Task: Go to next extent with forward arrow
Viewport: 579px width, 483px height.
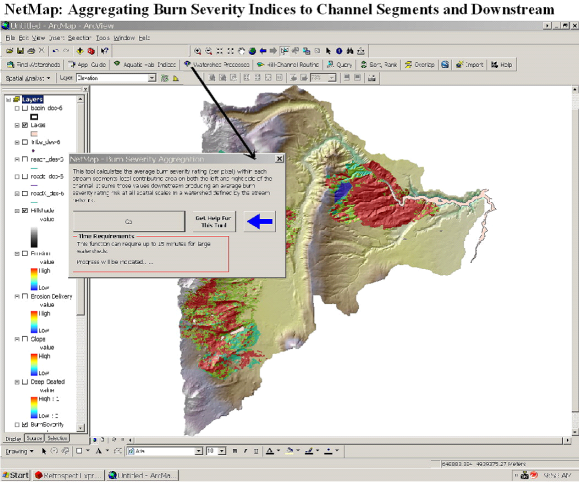Action: 273,51
